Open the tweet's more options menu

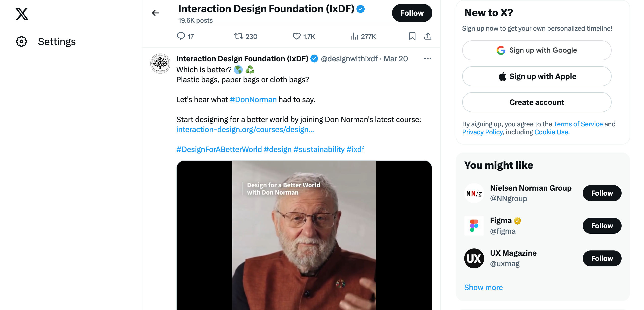pyautogui.click(x=428, y=58)
